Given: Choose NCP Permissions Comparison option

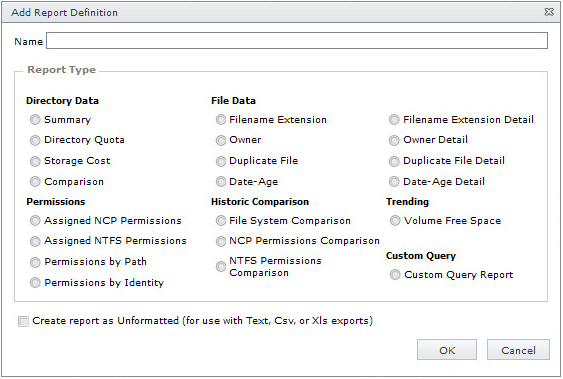Looking at the screenshot, I should click(220, 241).
